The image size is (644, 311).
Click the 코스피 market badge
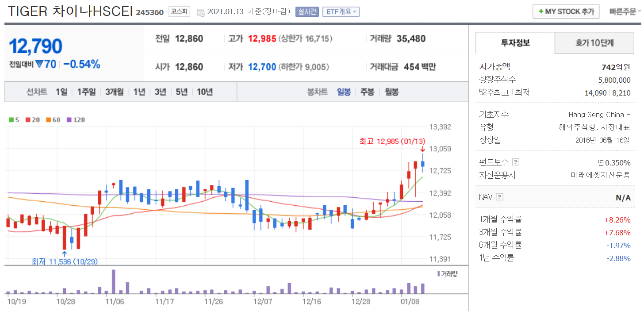click(x=180, y=12)
